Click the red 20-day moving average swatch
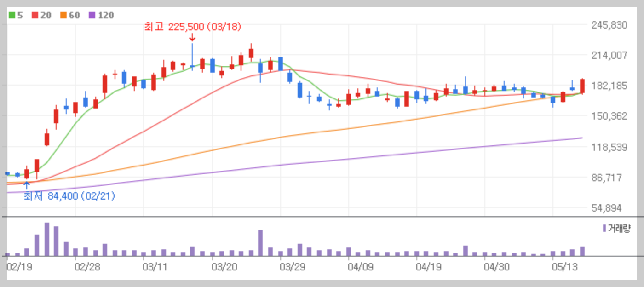This screenshot has width=644, height=287. point(34,15)
